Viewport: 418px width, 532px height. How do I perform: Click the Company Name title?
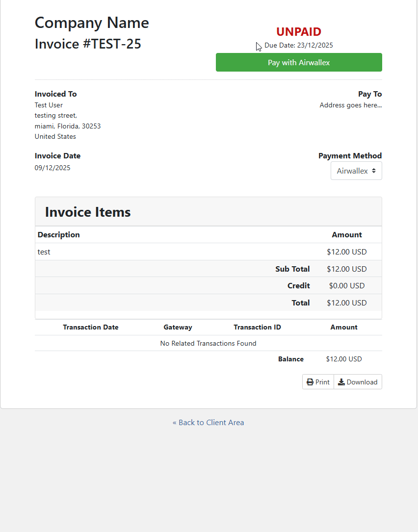[92, 23]
